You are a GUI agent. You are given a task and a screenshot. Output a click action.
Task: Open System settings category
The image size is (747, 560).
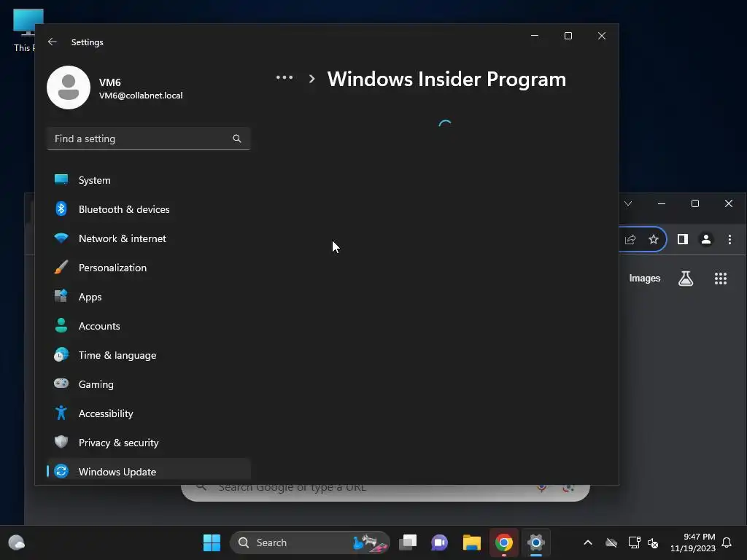pos(149,180)
